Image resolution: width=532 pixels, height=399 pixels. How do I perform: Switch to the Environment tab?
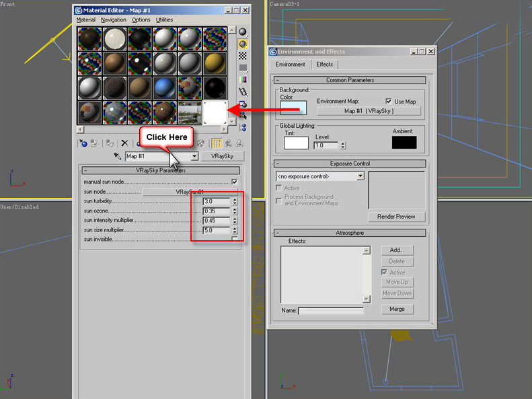tap(291, 65)
